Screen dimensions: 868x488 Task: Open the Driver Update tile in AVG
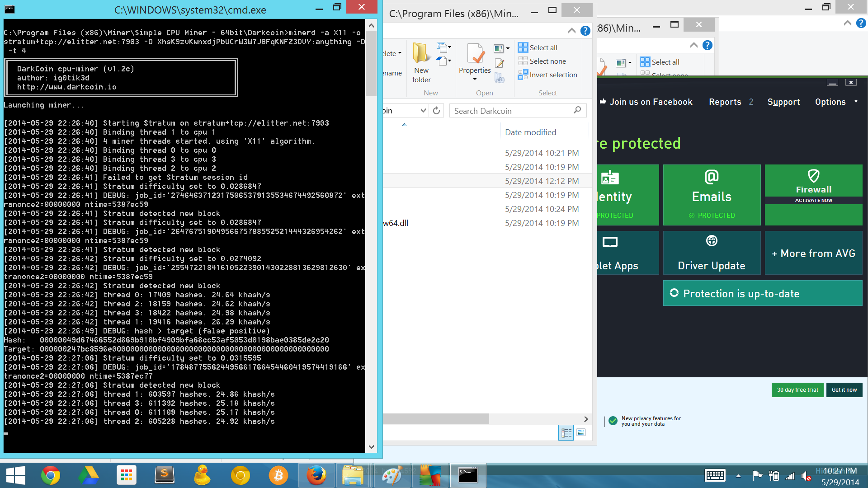pos(712,253)
